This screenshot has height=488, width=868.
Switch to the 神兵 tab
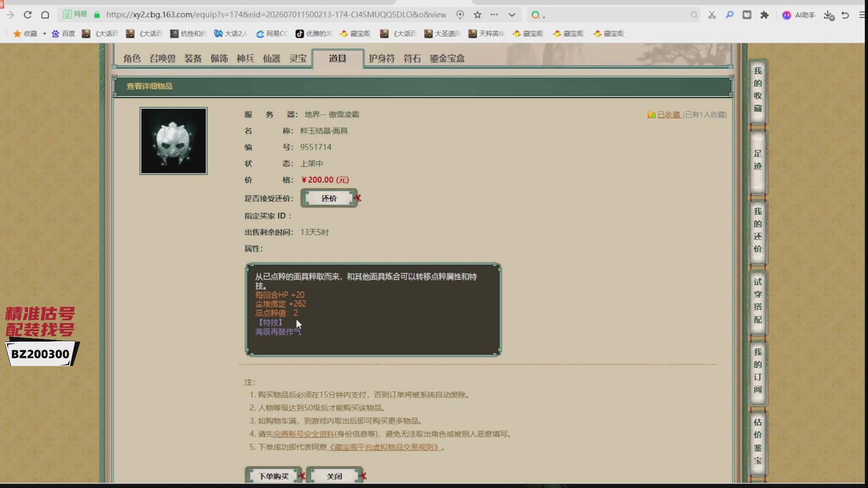point(245,58)
